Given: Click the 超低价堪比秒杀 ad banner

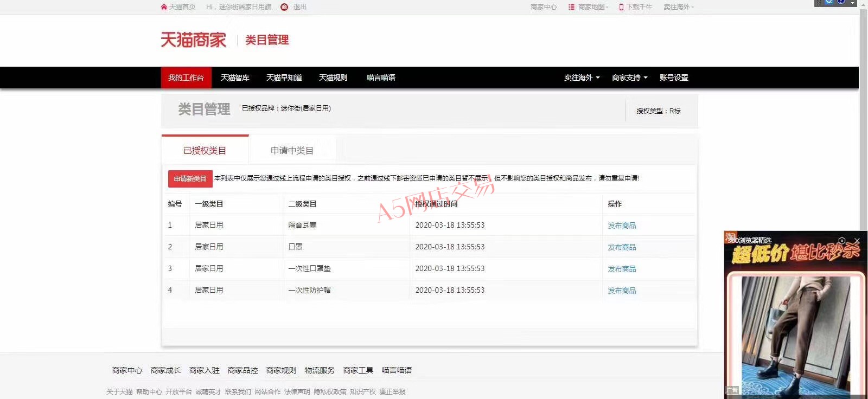Looking at the screenshot, I should [795, 253].
